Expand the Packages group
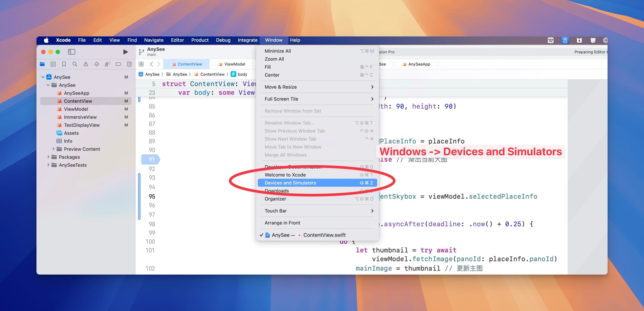Screen dimensions: 644x311 click(x=48, y=157)
